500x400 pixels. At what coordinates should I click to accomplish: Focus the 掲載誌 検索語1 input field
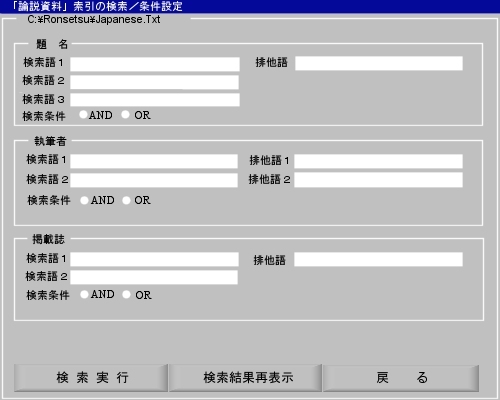155,259
